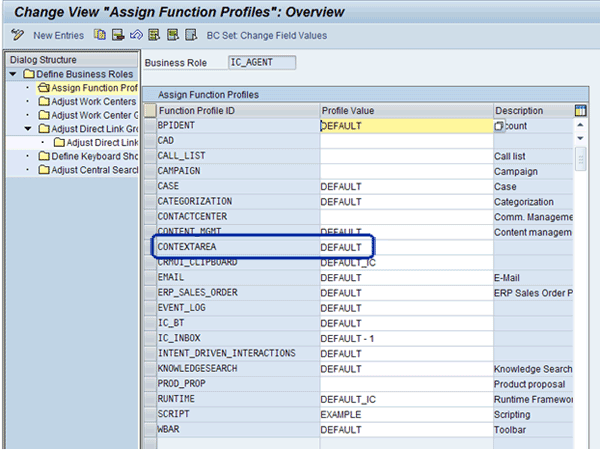This screenshot has height=450, width=600.
Task: Click the select-all corner box in table header
Action: (x=150, y=111)
